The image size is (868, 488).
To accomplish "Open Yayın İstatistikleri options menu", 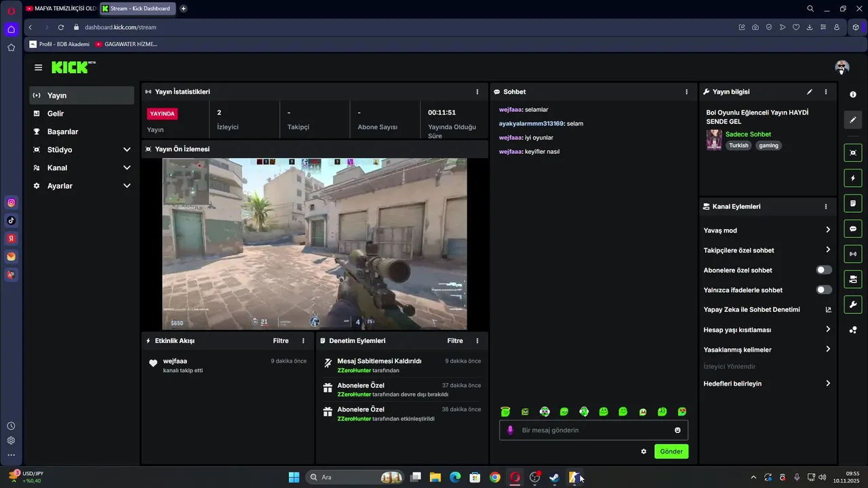I will click(477, 91).
